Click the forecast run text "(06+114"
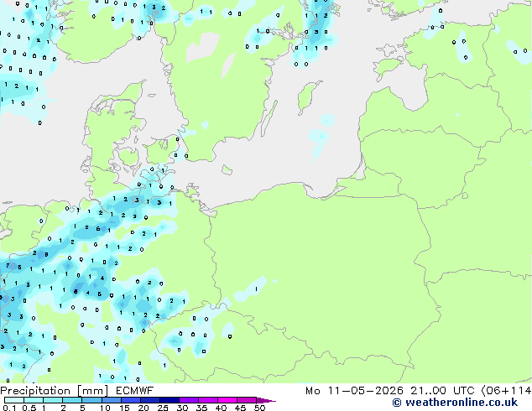Image resolution: width=532 pixels, height=411 pixels. [x=506, y=391]
